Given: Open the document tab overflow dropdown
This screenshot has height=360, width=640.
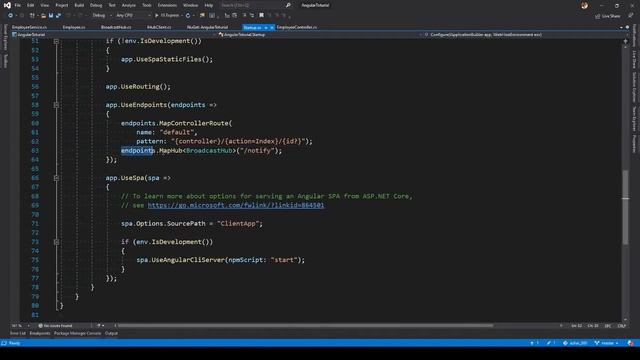Looking at the screenshot, I should pyautogui.click(x=621, y=27).
